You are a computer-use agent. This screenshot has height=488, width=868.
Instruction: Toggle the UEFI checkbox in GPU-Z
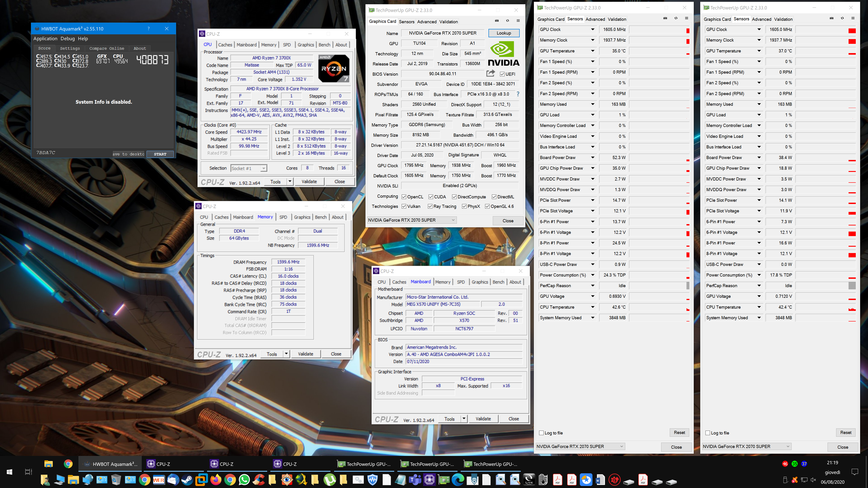click(x=502, y=74)
